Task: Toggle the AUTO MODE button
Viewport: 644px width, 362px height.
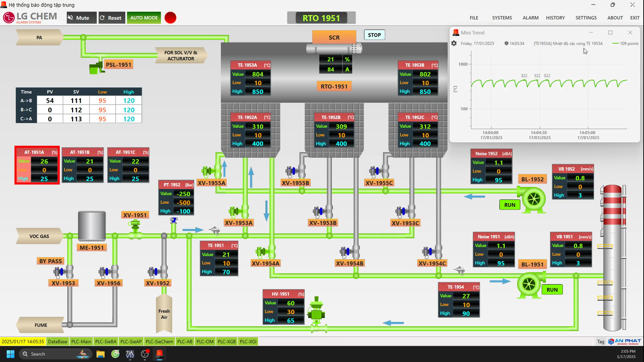Action: (x=144, y=18)
